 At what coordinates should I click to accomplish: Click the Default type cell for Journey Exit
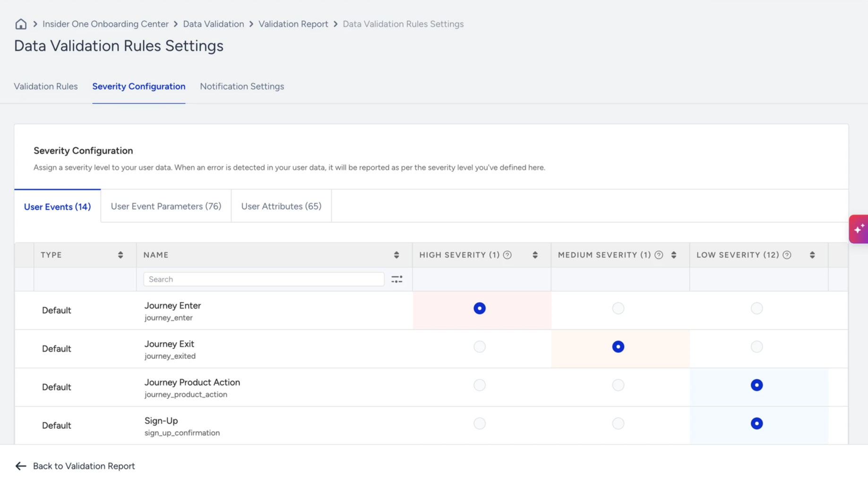57,349
